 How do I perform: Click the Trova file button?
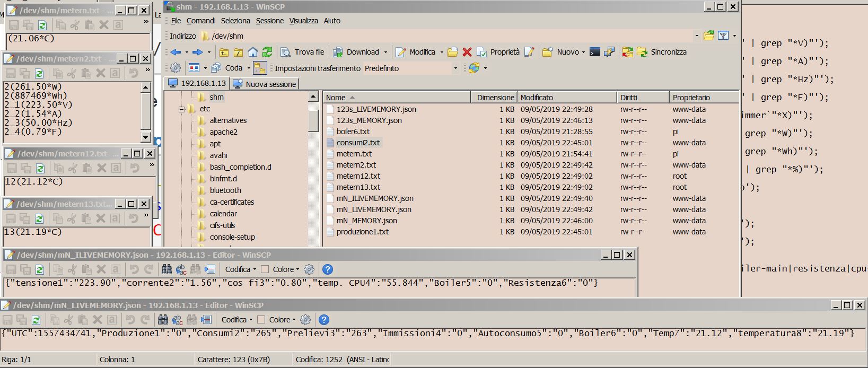point(302,52)
